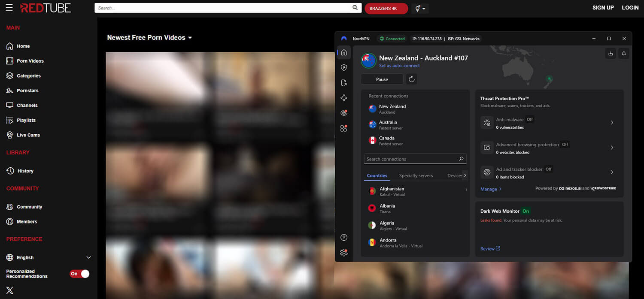Image resolution: width=644 pixels, height=299 pixels.
Task: Open the NordVPN Home panel
Action: (x=343, y=52)
